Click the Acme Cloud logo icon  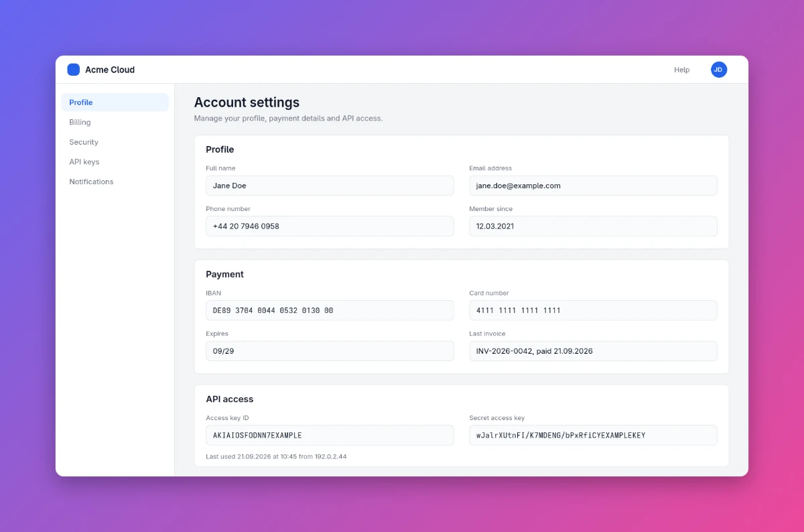click(74, 70)
